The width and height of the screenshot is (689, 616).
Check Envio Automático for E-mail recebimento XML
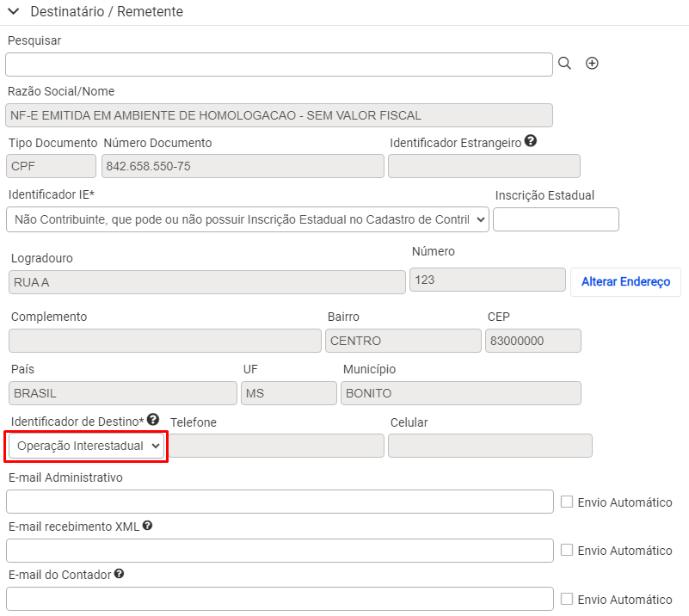pos(567,550)
